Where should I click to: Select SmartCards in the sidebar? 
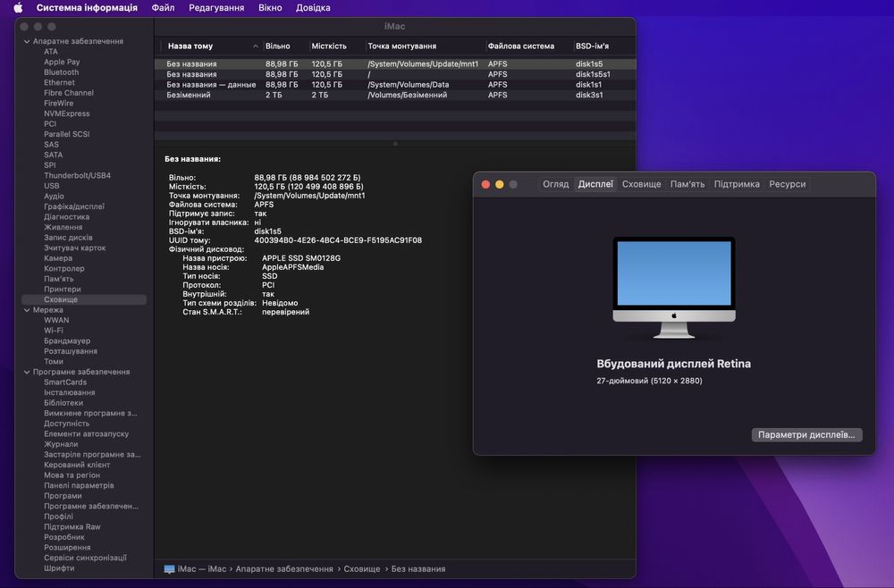(x=65, y=382)
